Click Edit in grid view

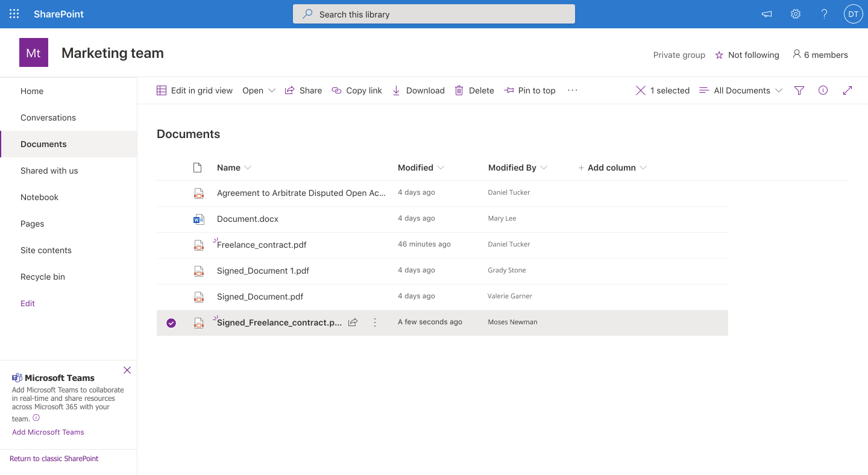tap(195, 90)
